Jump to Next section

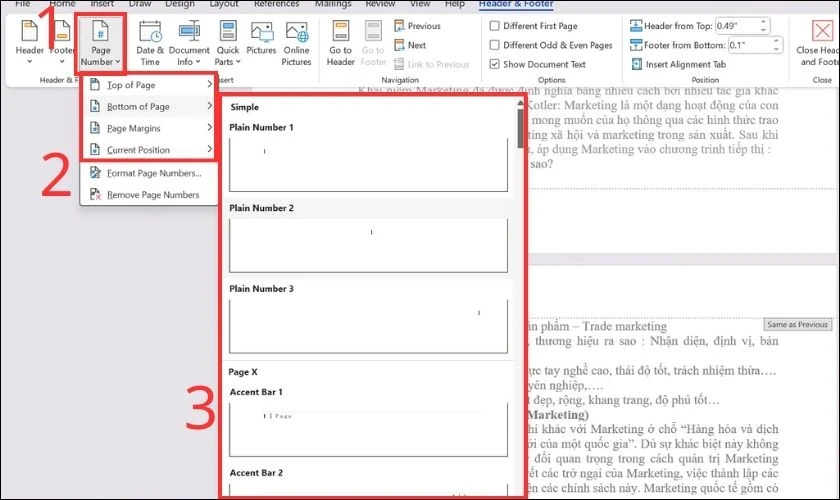(x=416, y=45)
